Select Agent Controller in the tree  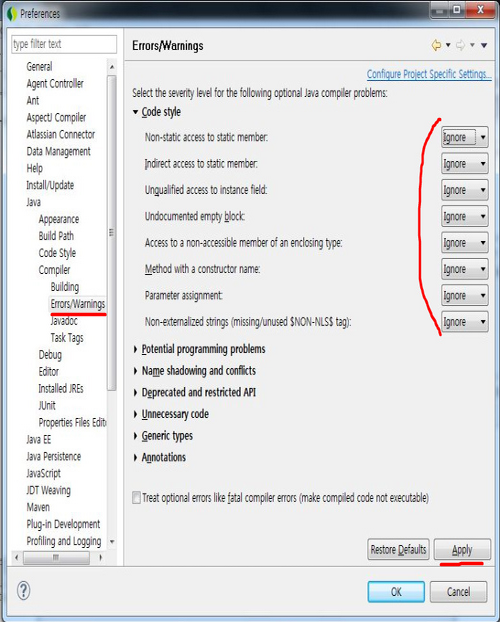(x=55, y=84)
